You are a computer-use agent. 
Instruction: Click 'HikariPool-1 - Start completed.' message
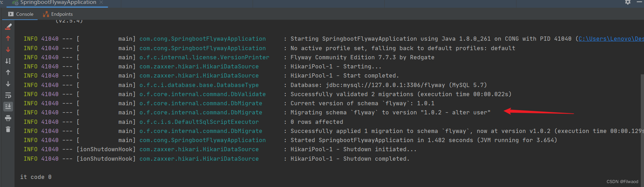tap(345, 76)
